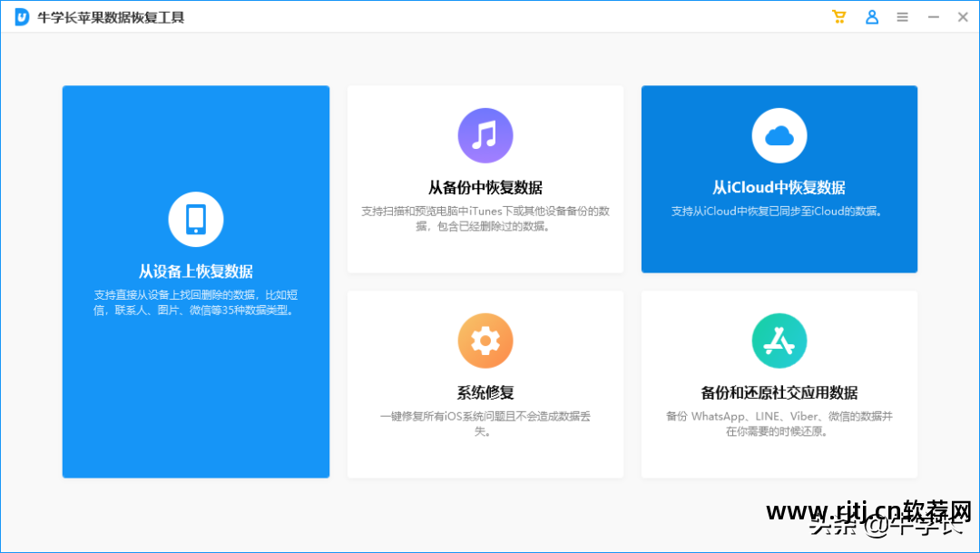The image size is (980, 553).
Task: Click the orange gear icon for 系统修复
Action: coord(485,341)
